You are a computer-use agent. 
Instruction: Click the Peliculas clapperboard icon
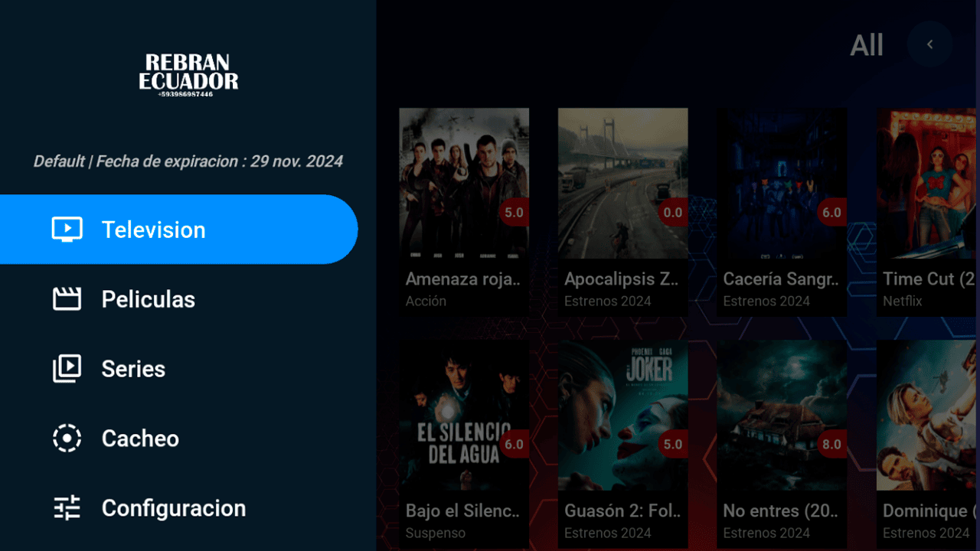coord(67,299)
